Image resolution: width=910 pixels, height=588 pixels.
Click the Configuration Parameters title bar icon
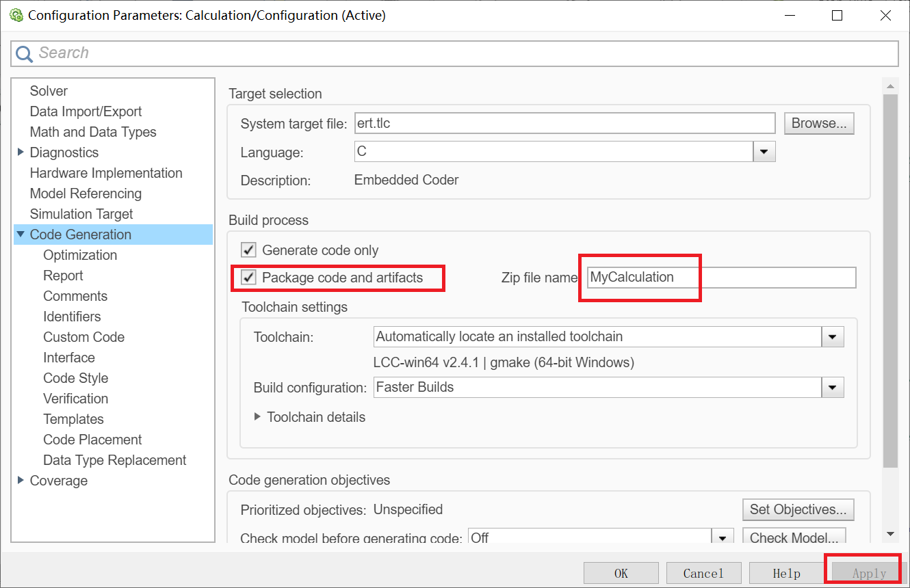point(16,15)
